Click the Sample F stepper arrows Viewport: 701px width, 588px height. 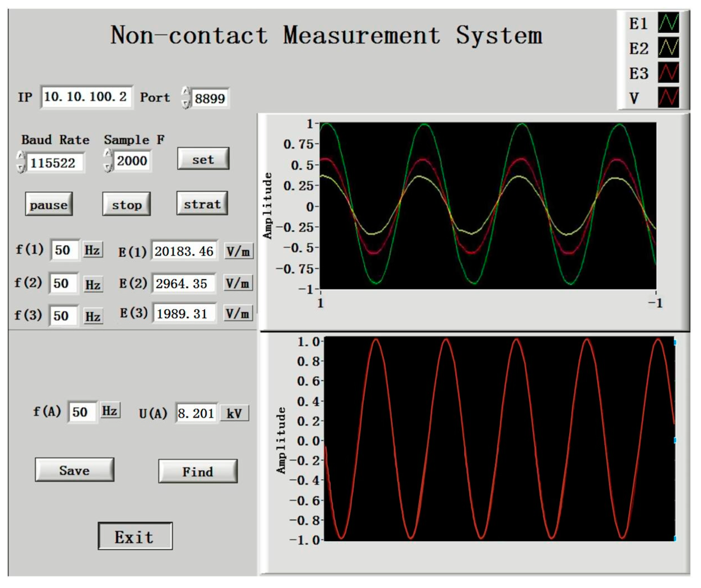[x=107, y=161]
